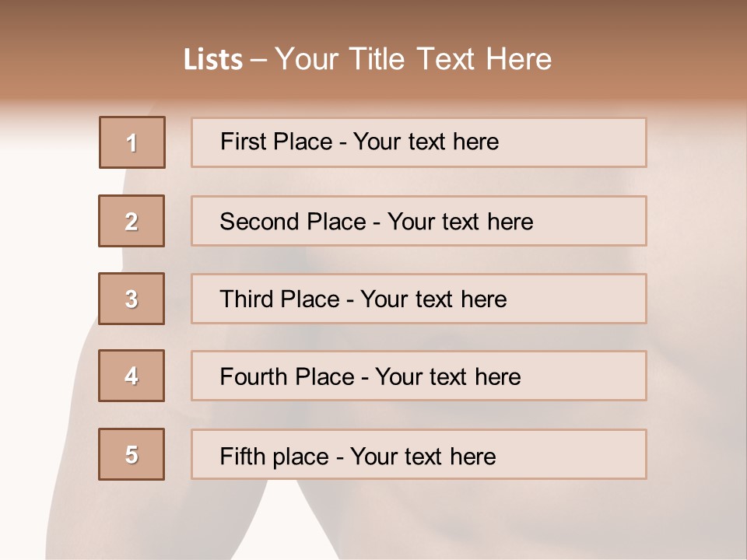Click the number 3 box
This screenshot has height=560, width=747.
pyautogui.click(x=132, y=299)
